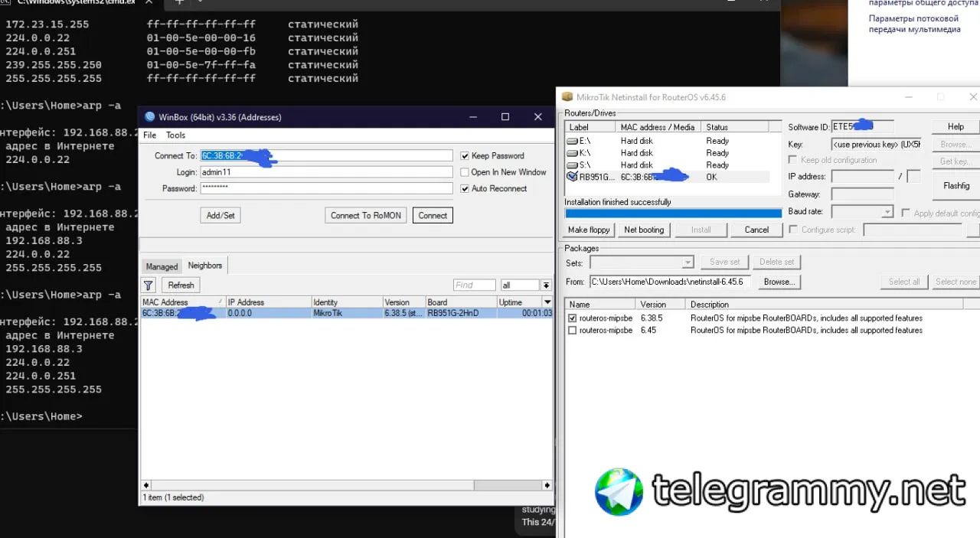Screen dimensions: 980x538
Task: Toggle Keep Password checkbox
Action: 465,155
